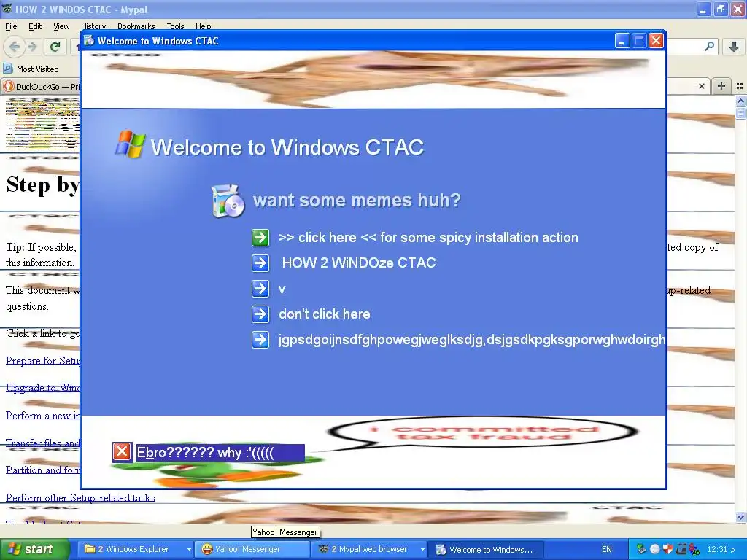Open a new tab with the plus button
The height and width of the screenshot is (560, 747).
click(x=721, y=86)
